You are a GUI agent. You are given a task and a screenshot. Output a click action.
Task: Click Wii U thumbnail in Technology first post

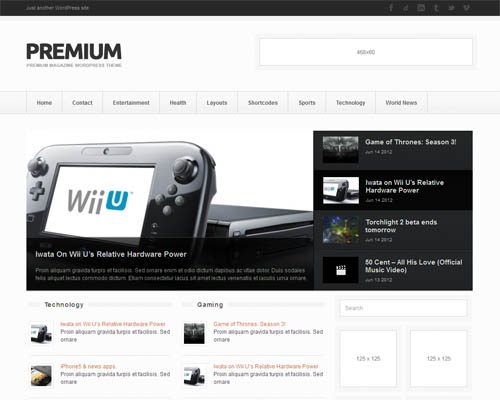(x=41, y=333)
